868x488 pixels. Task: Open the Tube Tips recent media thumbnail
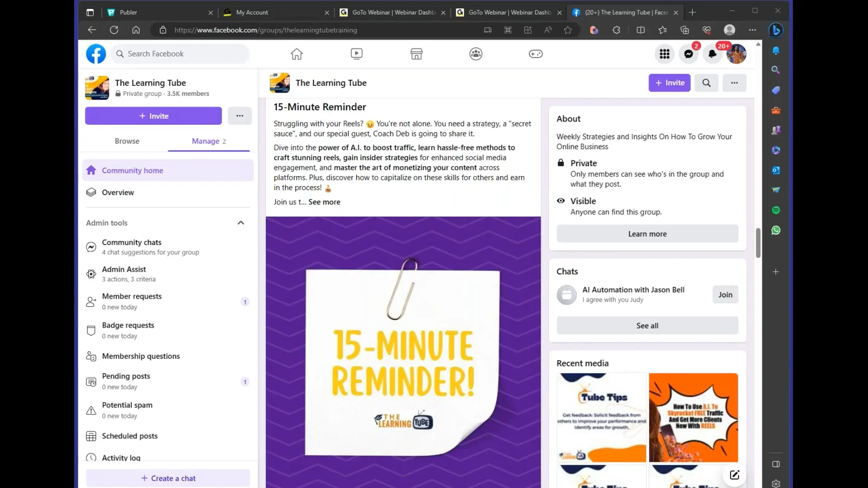[602, 418]
